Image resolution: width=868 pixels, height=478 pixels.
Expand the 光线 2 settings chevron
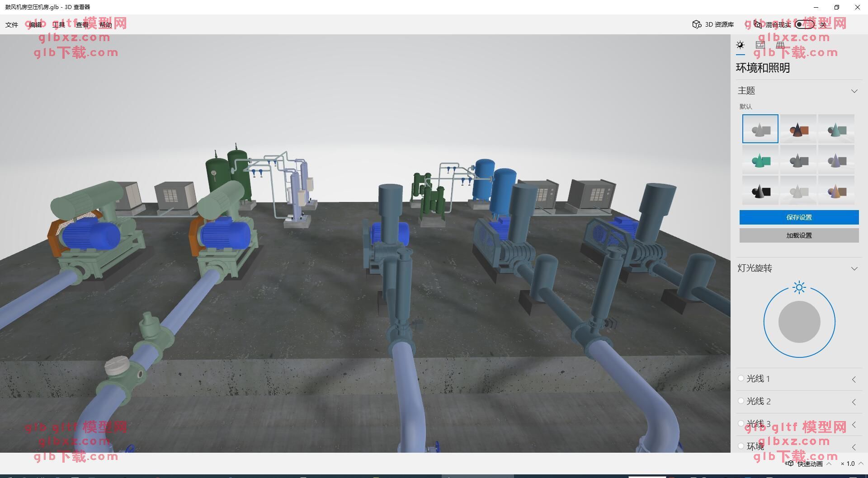854,402
